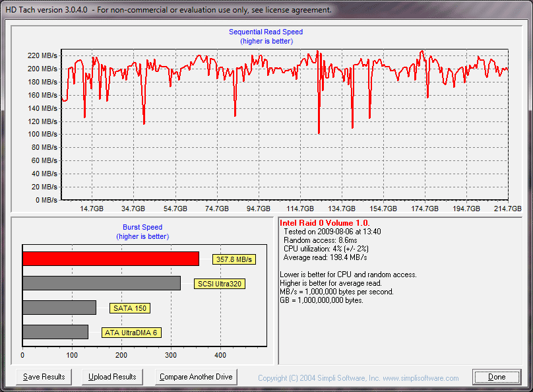Click the ATA UltraDMA 6 yellow label

[x=132, y=333]
